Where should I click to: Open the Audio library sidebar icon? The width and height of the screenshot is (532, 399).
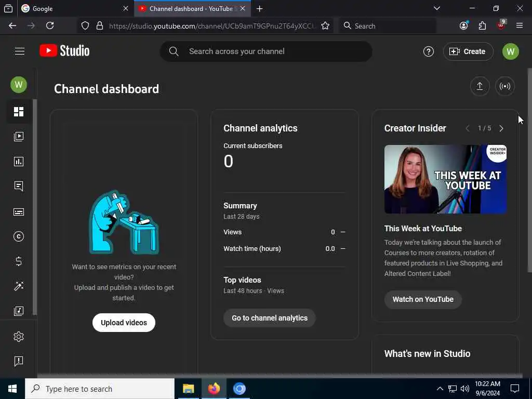(19, 311)
